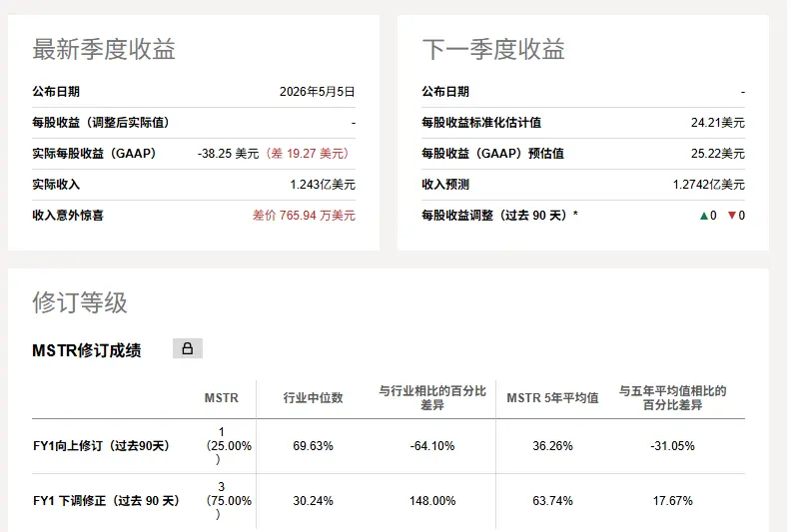Select the 36.26% five-year average cell

coord(552,446)
